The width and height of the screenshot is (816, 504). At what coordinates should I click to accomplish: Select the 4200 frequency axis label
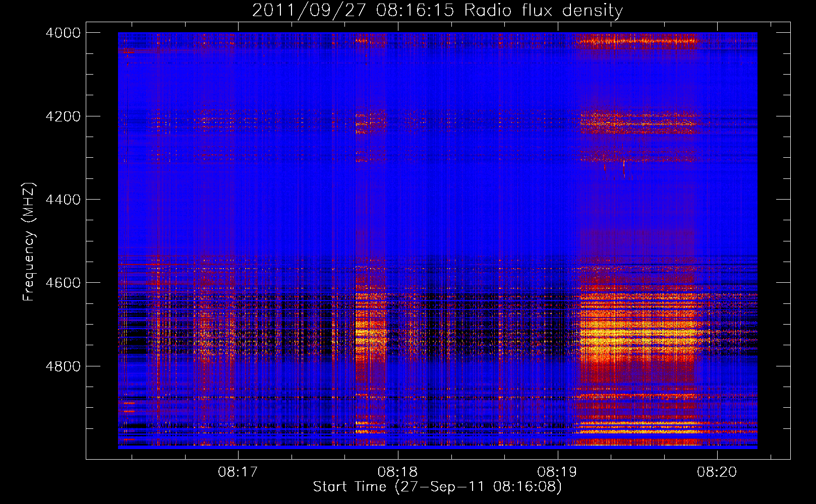(x=63, y=116)
